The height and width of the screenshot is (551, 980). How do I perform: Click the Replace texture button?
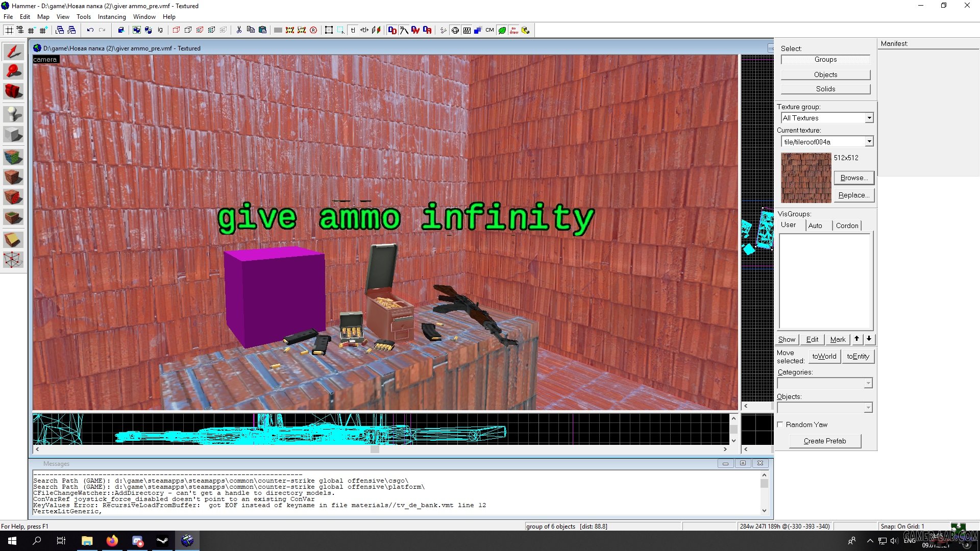[854, 195]
